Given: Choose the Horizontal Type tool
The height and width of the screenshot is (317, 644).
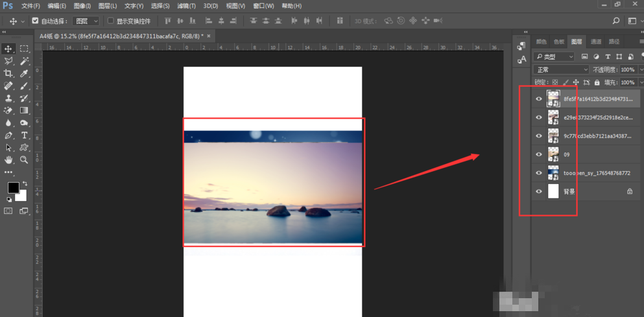Looking at the screenshot, I should (24, 135).
